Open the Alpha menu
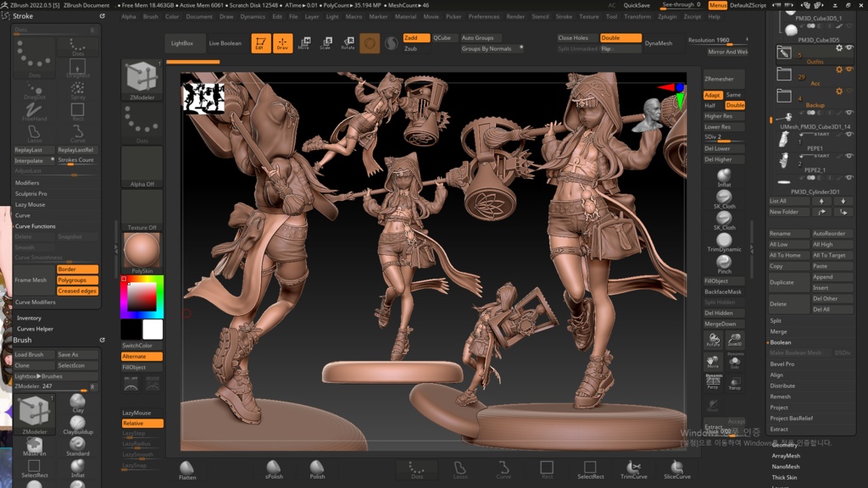Screen dimensions: 868x488 (x=129, y=17)
